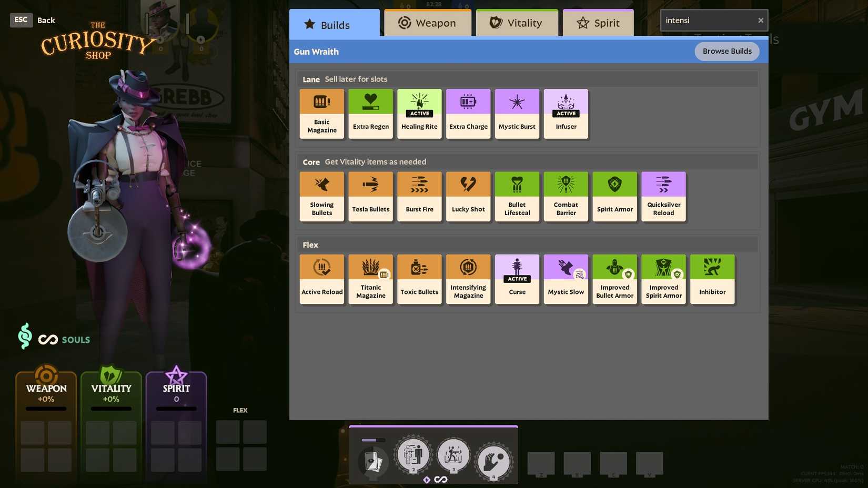This screenshot has width=868, height=488.
Task: Pick the Intensifying Magazine item
Action: point(468,279)
